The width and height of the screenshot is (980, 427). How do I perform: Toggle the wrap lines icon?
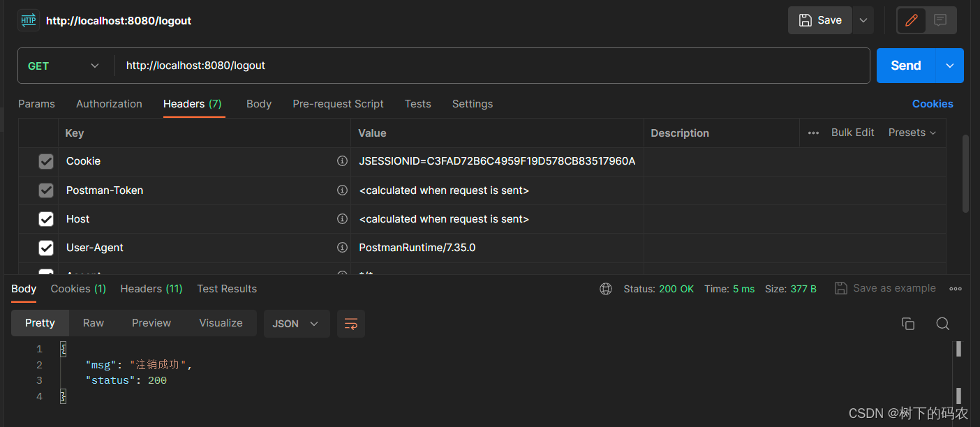click(x=351, y=324)
